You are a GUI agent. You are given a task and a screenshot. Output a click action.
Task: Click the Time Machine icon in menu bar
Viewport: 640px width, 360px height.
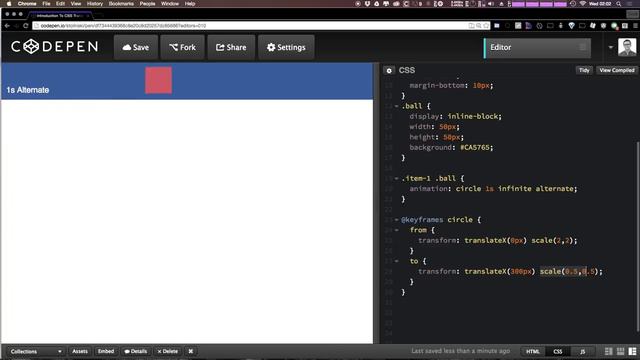click(573, 4)
